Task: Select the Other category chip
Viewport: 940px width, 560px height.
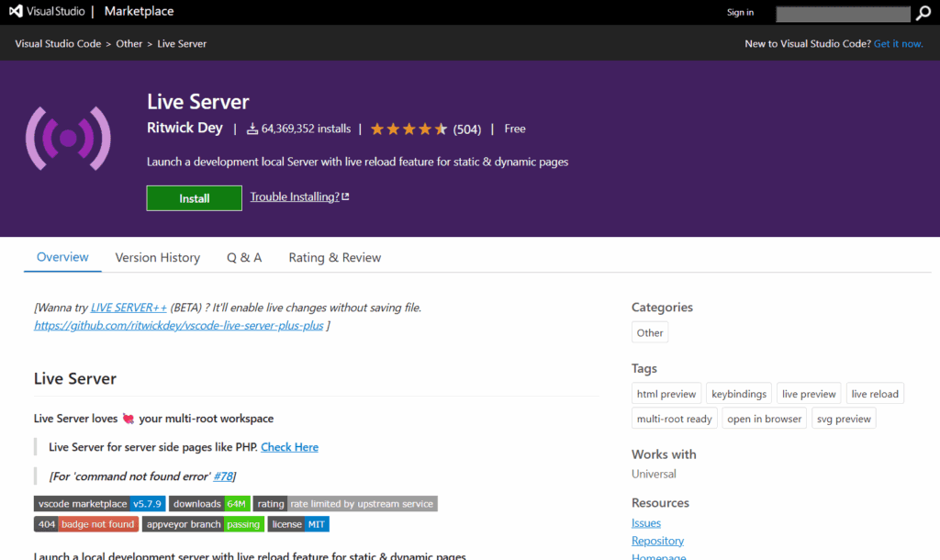Action: click(650, 332)
